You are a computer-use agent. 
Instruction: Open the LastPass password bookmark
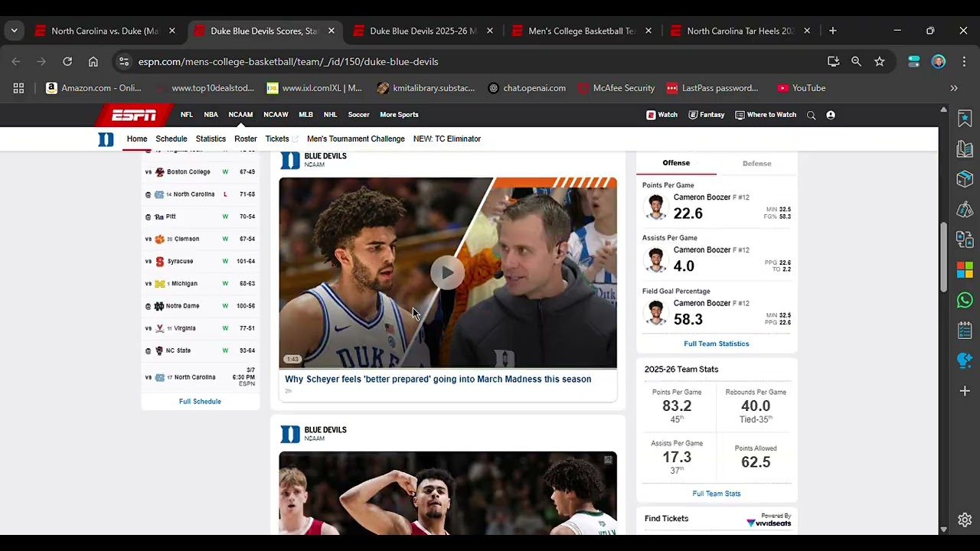pyautogui.click(x=712, y=88)
